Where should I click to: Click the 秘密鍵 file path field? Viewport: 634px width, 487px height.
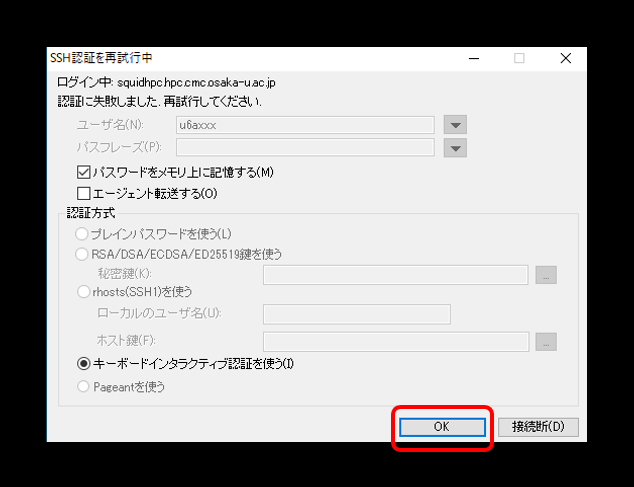395,275
